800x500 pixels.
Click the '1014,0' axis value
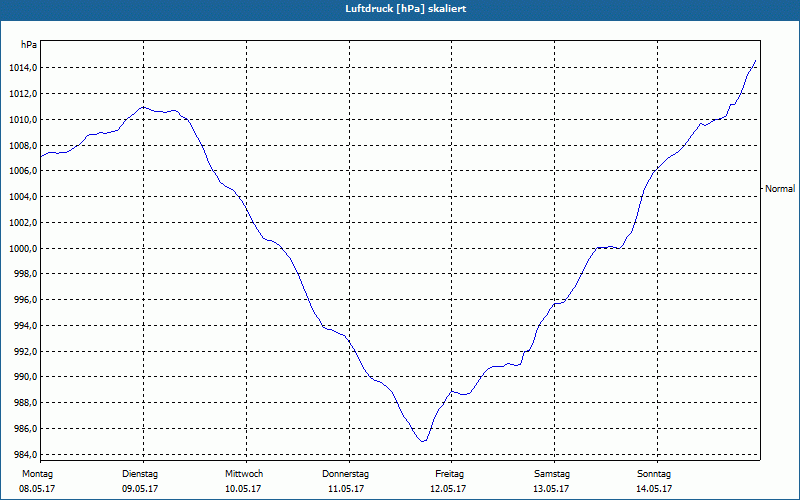click(22, 68)
